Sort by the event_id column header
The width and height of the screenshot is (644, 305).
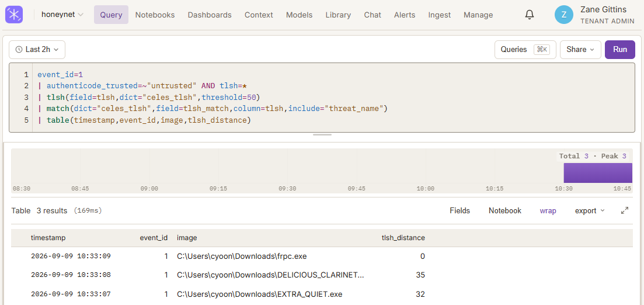pyautogui.click(x=154, y=238)
